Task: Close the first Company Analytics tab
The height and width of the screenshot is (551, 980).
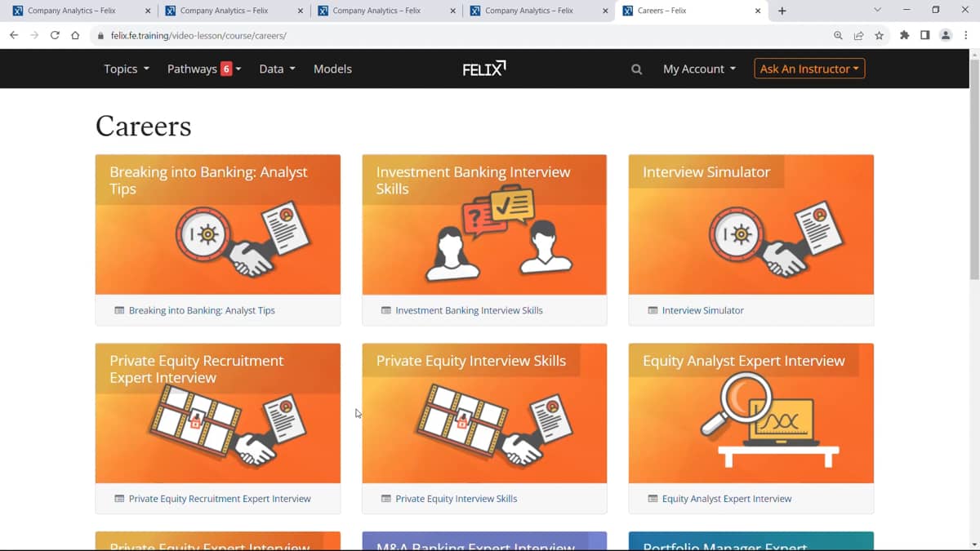Action: pos(148,11)
